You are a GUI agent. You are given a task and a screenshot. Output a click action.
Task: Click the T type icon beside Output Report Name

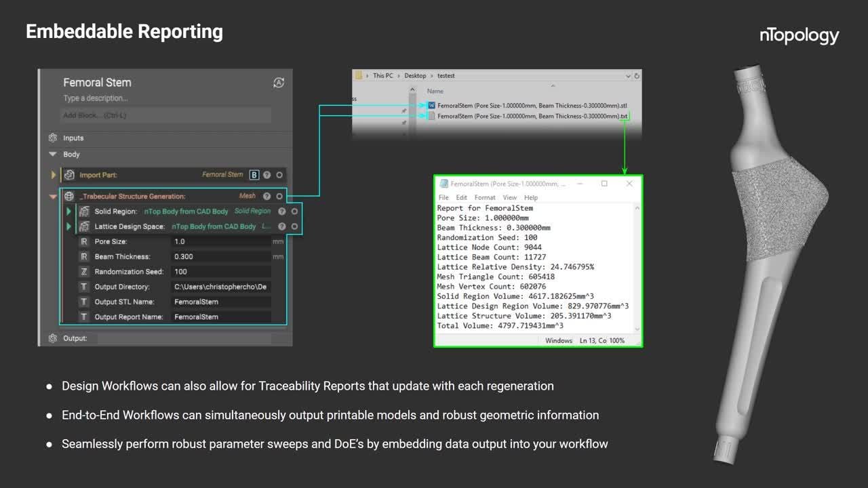[x=84, y=317]
